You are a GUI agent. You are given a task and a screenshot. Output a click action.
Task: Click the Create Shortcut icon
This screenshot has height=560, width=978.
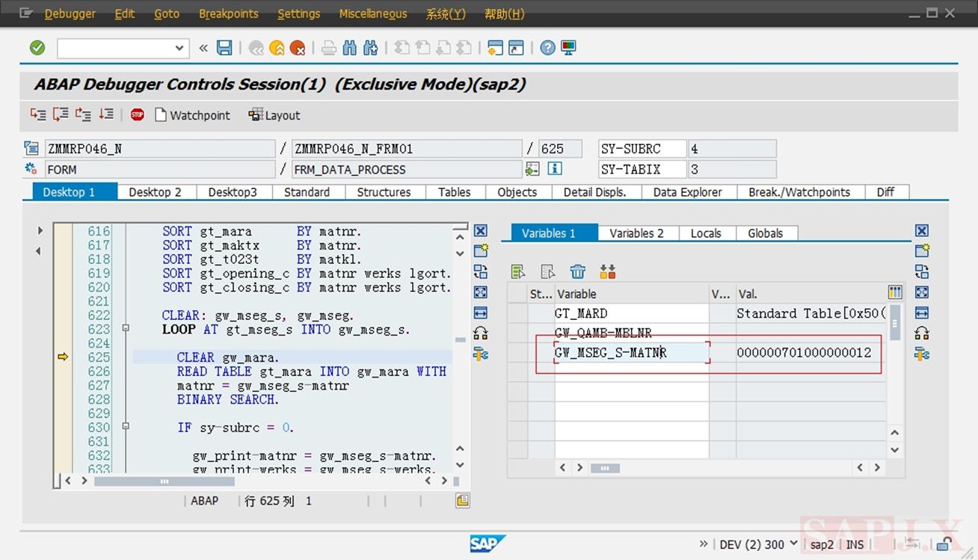tap(516, 48)
